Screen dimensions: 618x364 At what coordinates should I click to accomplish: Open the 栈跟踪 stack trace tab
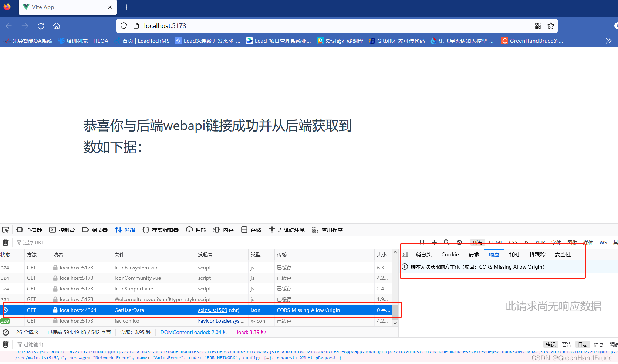(x=537, y=255)
